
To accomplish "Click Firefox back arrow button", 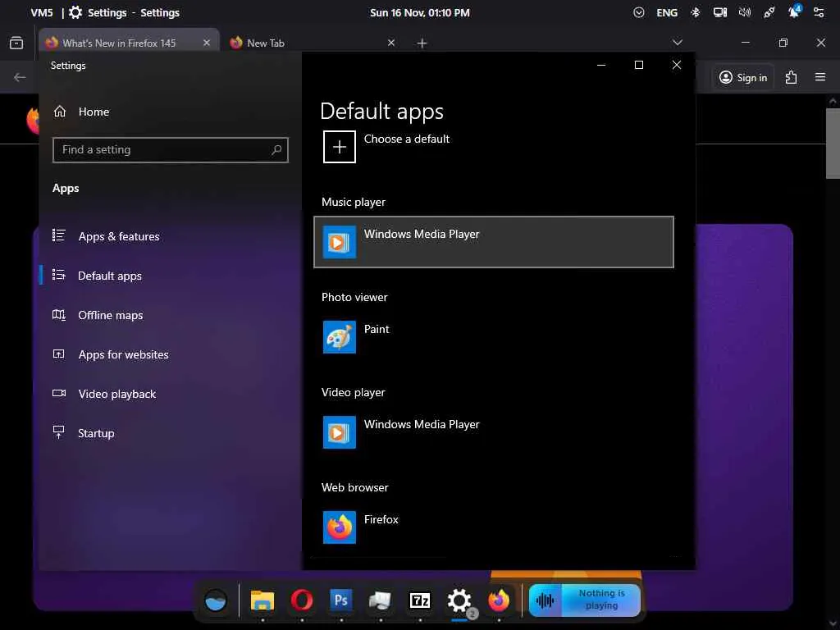I will pos(20,78).
